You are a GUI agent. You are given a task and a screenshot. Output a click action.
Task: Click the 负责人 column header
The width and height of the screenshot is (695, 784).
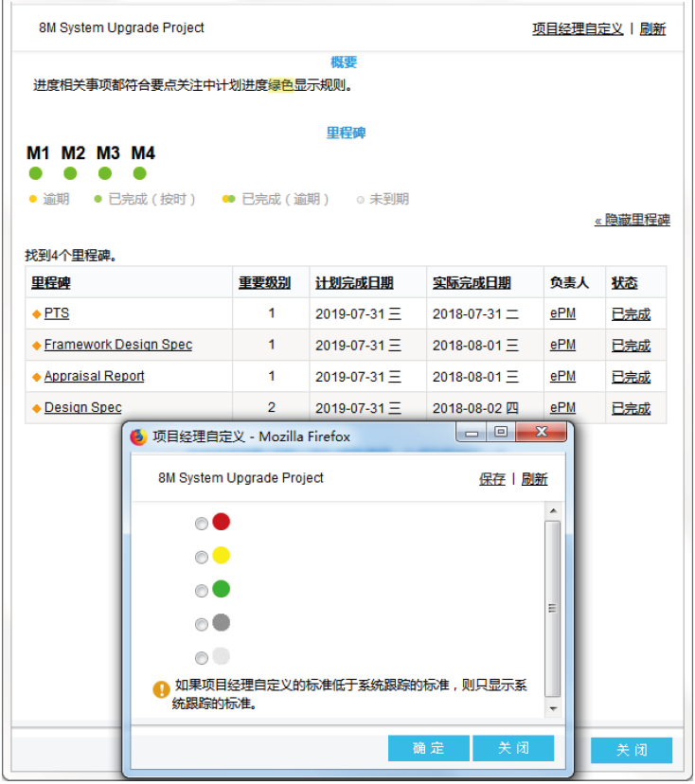pyautogui.click(x=569, y=283)
